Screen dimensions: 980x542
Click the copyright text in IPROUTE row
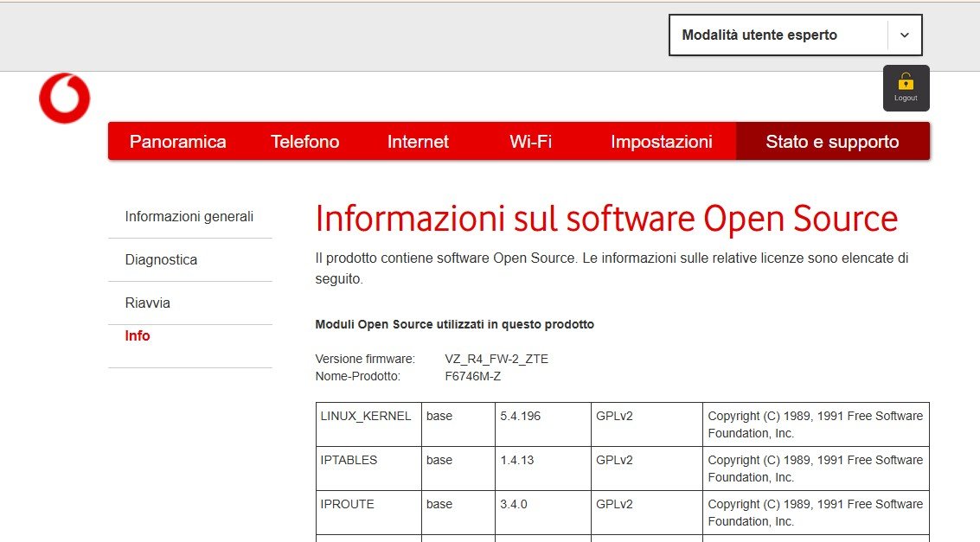815,513
